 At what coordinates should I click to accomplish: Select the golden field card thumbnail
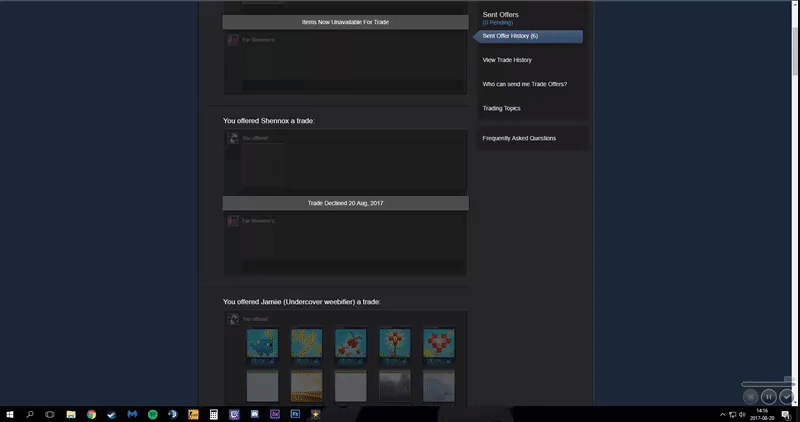coord(307,386)
